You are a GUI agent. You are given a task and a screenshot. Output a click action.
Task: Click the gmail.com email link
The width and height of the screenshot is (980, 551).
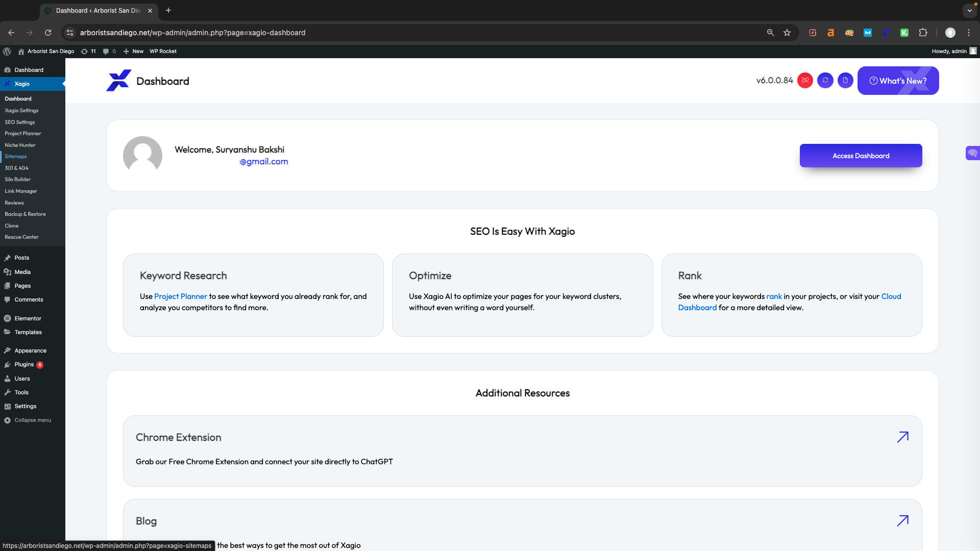click(x=264, y=162)
